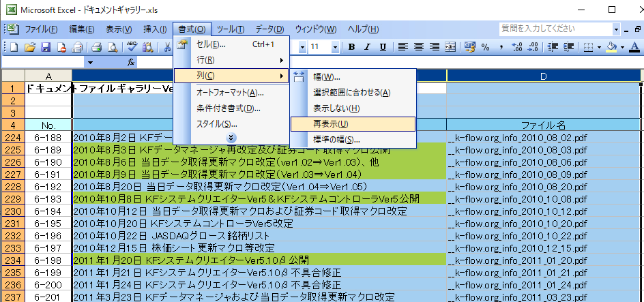Save the workbook with the floppy icon
This screenshot has height=302, width=644.
click(45, 47)
